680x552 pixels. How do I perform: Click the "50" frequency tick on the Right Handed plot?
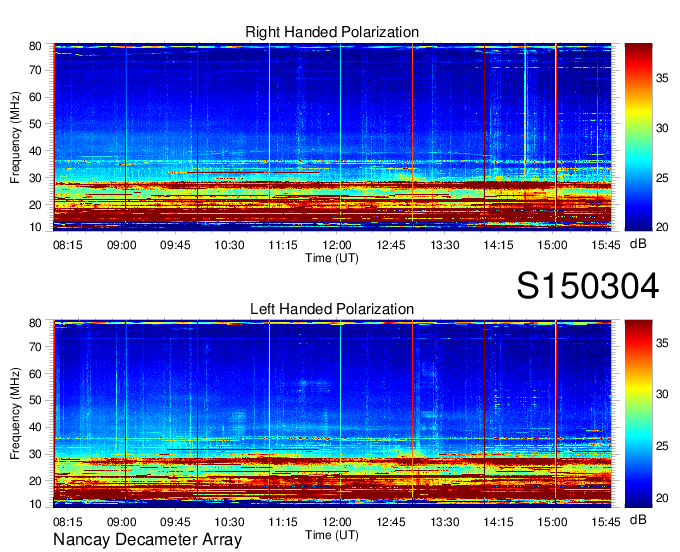pos(35,124)
